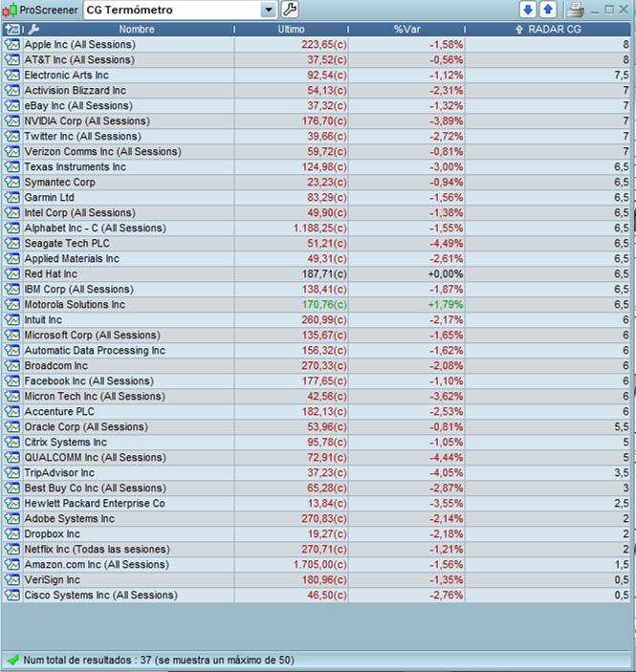Select Micron Tech Inc (All Sessions) name

[95, 397]
